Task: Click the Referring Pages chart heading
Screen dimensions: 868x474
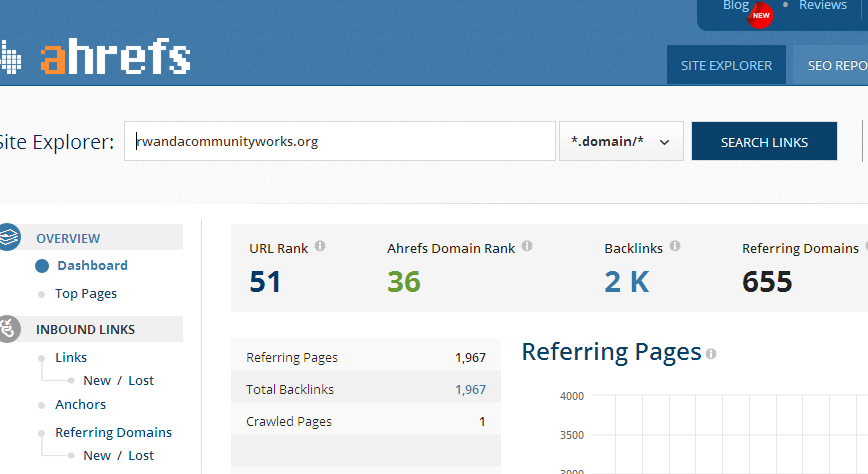Action: 611,352
